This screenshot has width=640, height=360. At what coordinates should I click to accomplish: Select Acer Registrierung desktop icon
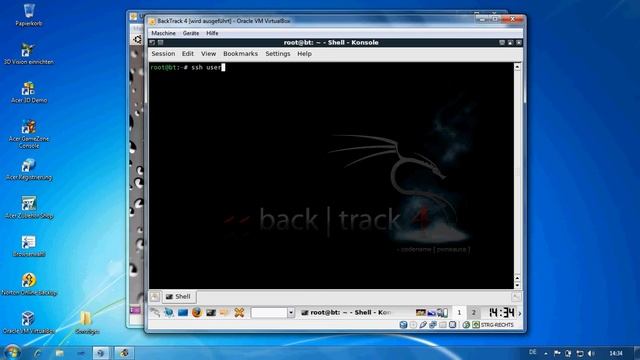point(29,169)
